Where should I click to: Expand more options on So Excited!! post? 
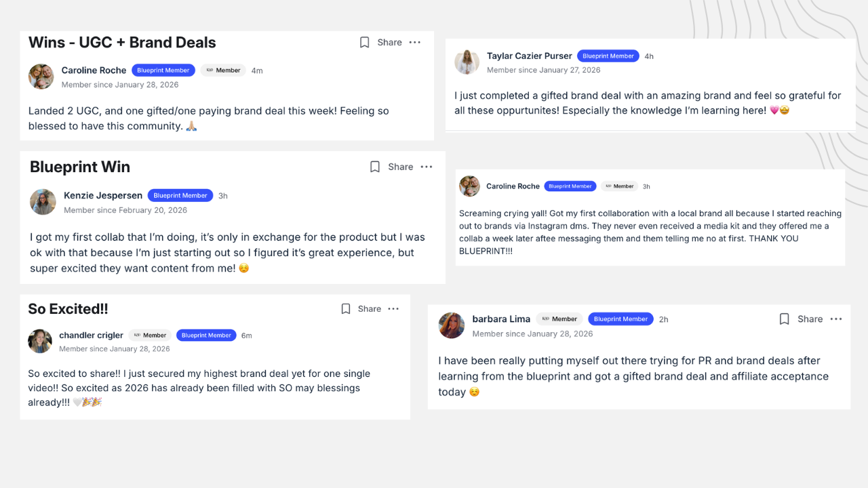coord(393,309)
